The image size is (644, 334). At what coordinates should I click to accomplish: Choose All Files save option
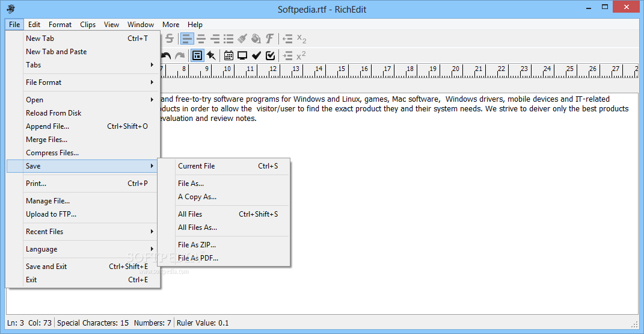click(224, 214)
